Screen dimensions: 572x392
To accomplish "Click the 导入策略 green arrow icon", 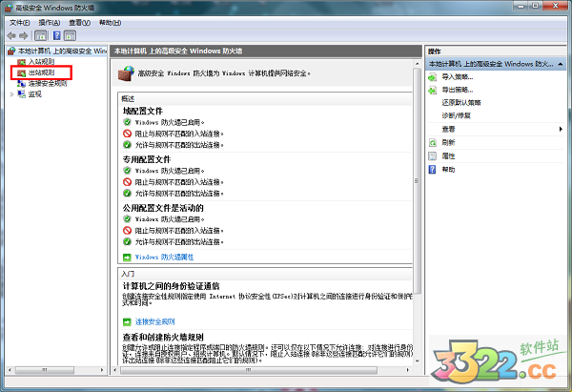I will tap(432, 77).
